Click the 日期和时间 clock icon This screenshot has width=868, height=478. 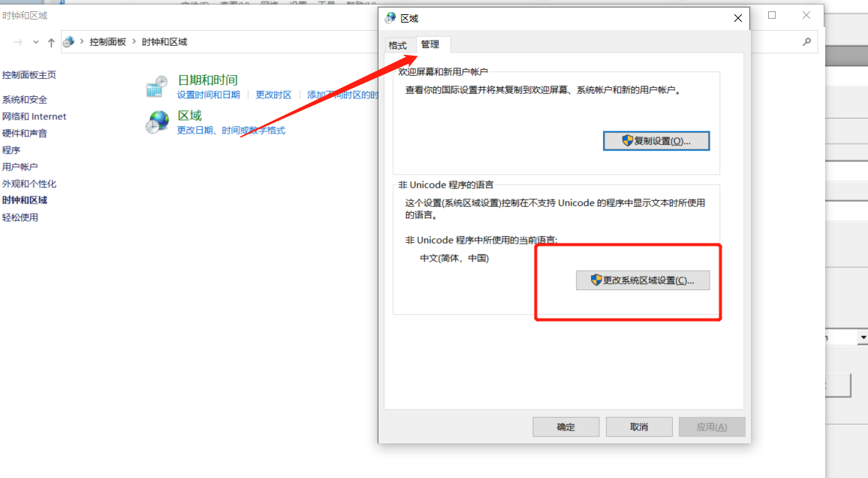(157, 87)
